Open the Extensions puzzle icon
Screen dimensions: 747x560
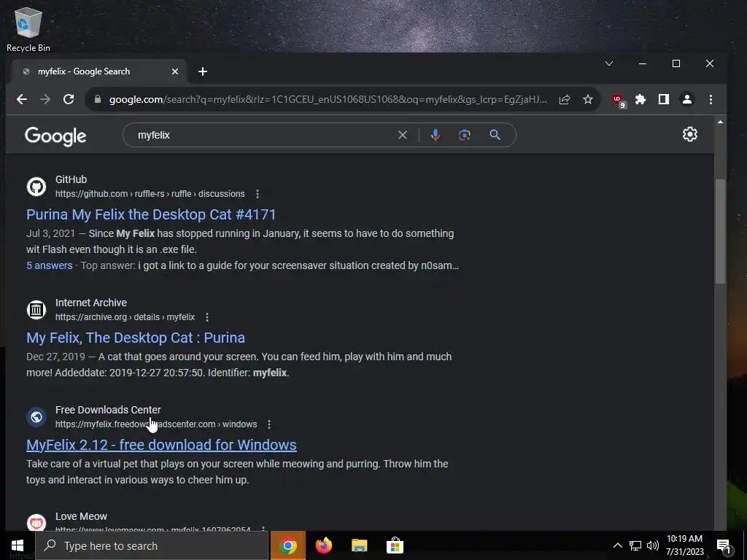[x=640, y=99]
